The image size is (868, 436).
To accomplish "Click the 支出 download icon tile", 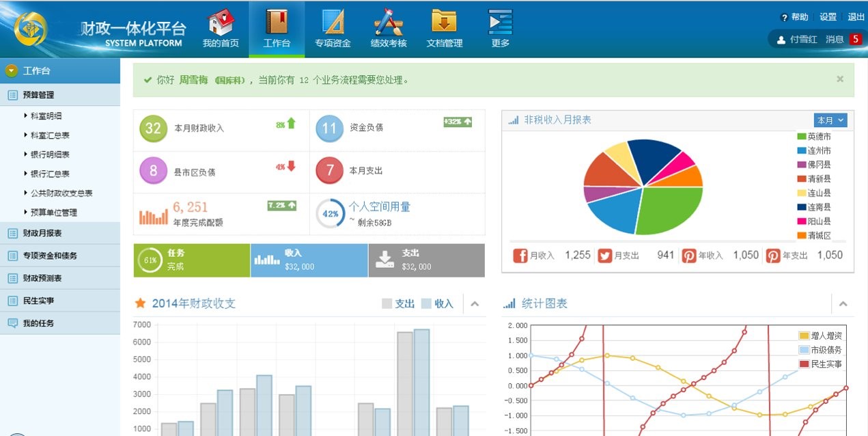I will tap(385, 260).
